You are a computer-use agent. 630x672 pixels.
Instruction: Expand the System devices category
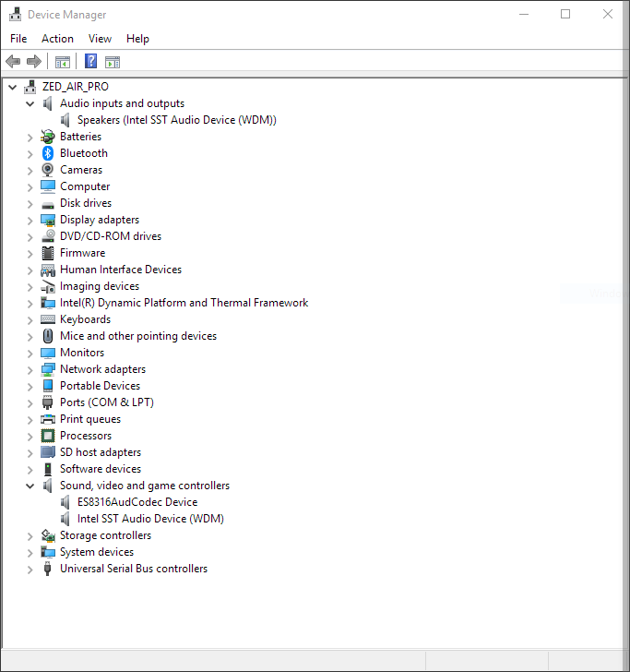(x=30, y=553)
